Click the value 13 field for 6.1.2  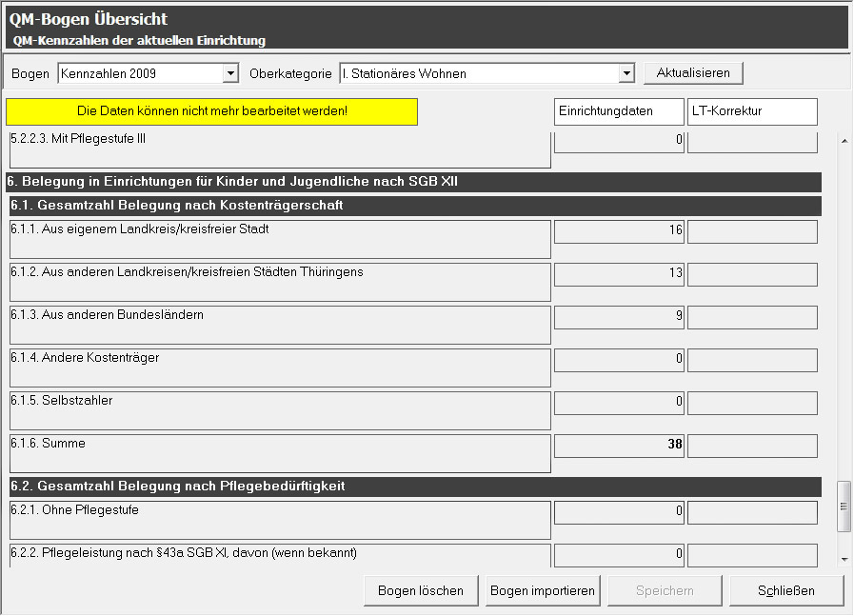pos(619,274)
